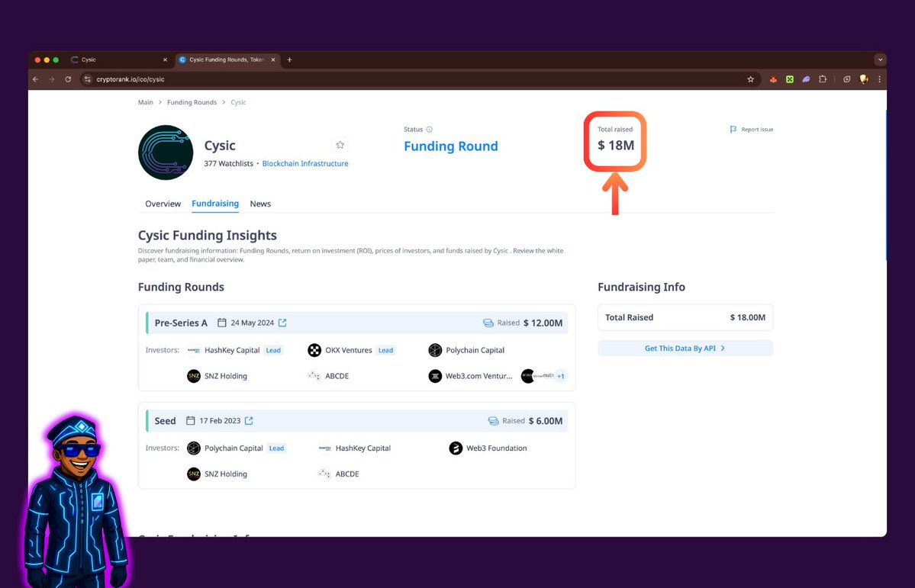Screen dimensions: 915x588
Task: Click the $ 18.00M Total Raised value
Action: pos(748,317)
